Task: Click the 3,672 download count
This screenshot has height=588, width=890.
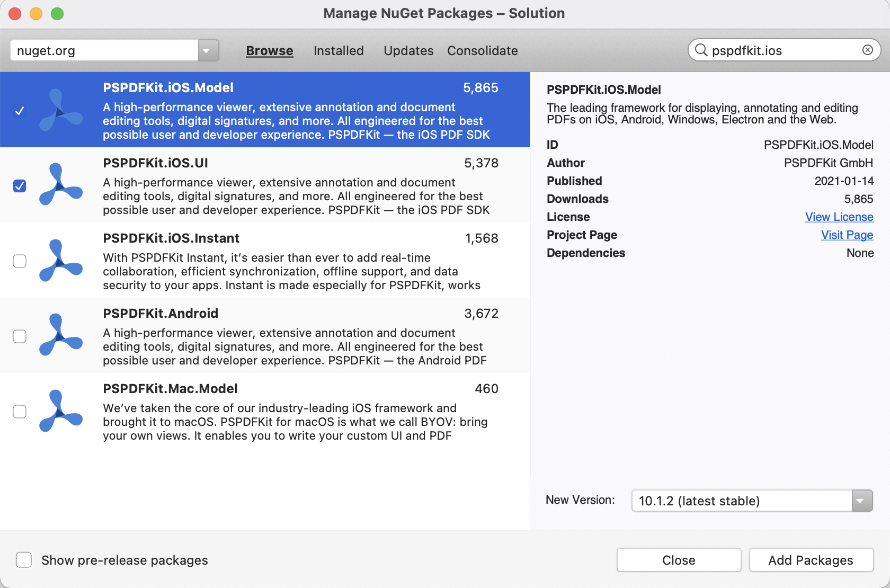Action: tap(481, 314)
